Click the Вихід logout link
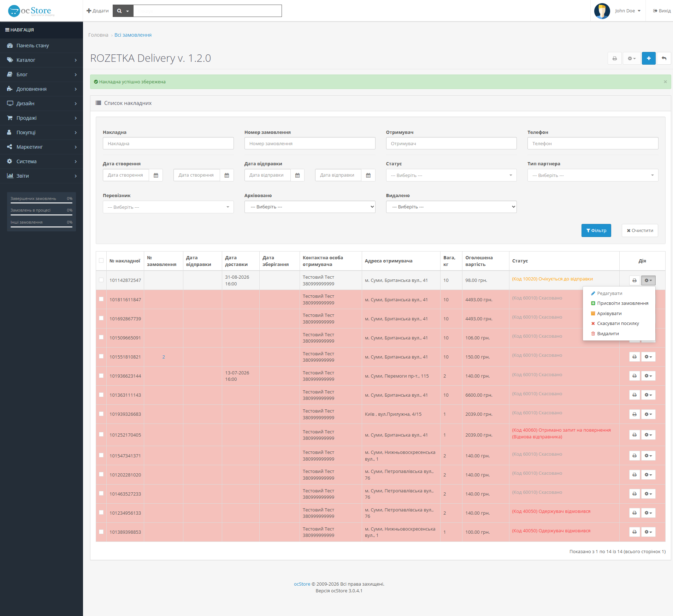The height and width of the screenshot is (616, 673). point(662,11)
